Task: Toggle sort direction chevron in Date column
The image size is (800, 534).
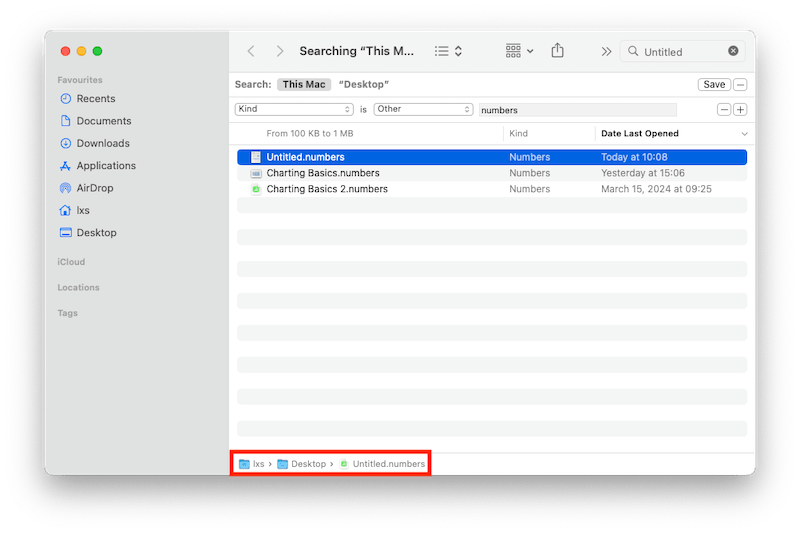Action: (744, 134)
